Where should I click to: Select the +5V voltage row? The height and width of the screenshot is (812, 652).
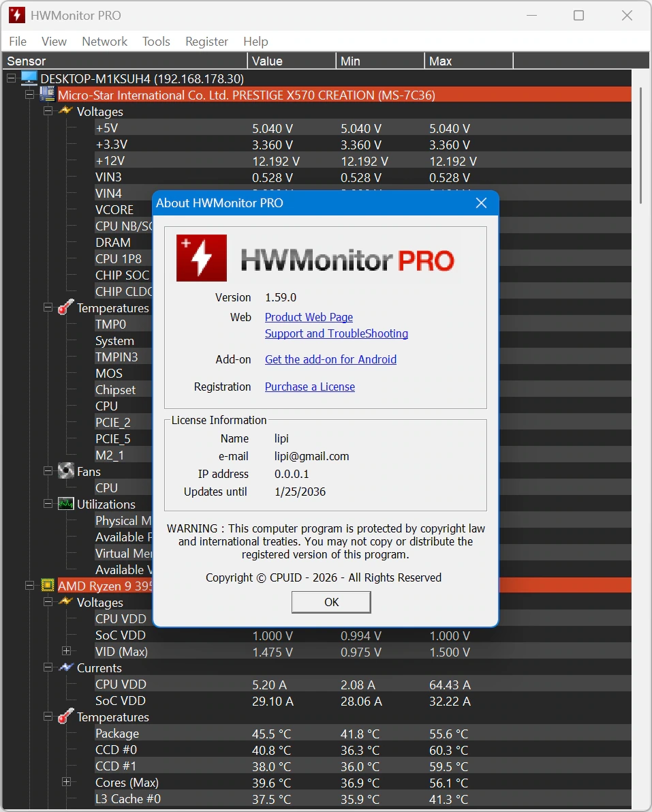[x=362, y=128]
